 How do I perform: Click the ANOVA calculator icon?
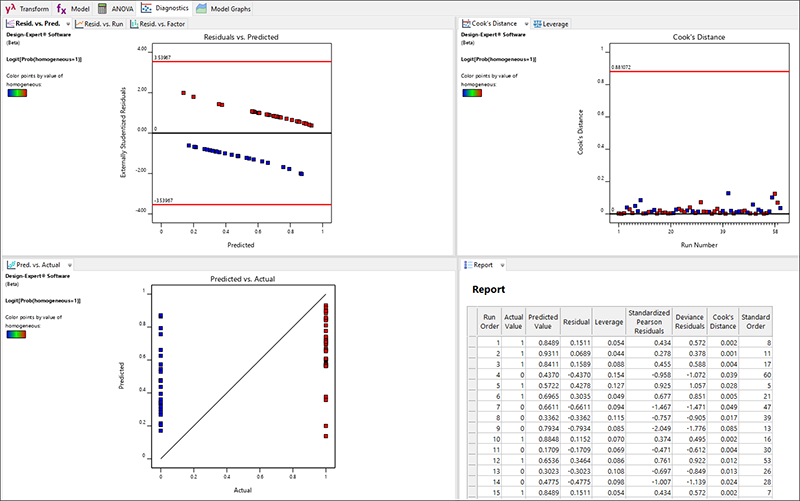pyautogui.click(x=103, y=8)
